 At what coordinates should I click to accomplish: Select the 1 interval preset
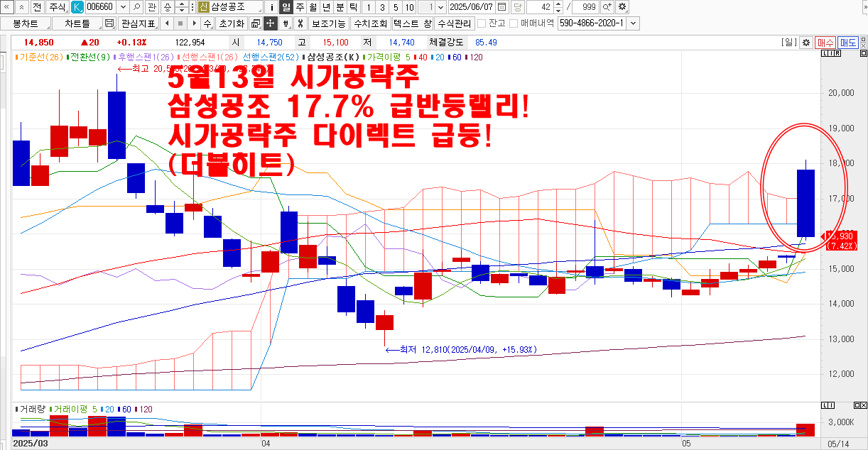tap(367, 7)
